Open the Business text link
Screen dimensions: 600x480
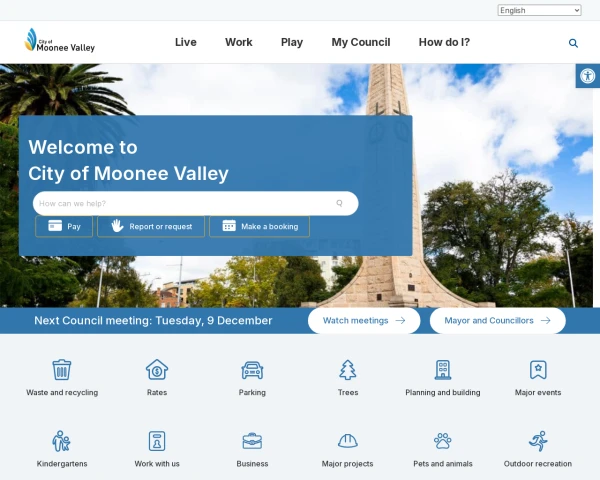click(252, 464)
